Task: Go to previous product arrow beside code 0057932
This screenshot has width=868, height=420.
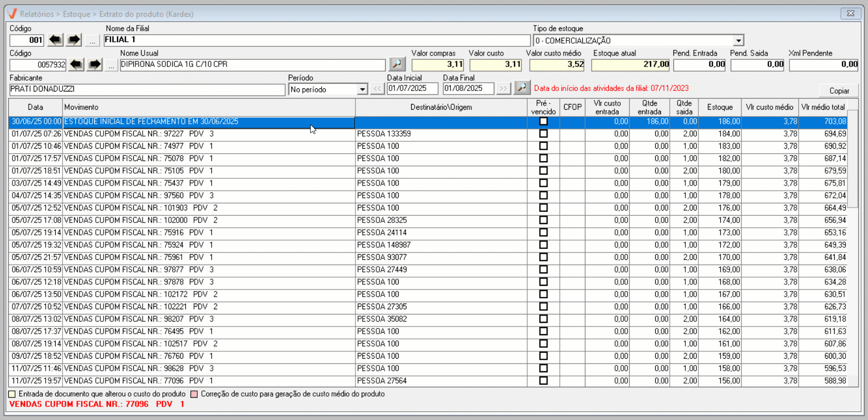Action: coord(76,64)
